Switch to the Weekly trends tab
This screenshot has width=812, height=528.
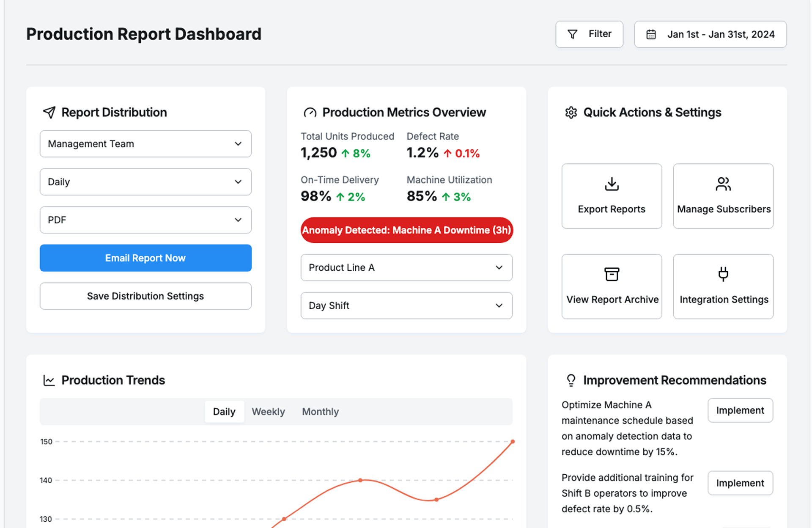point(268,412)
